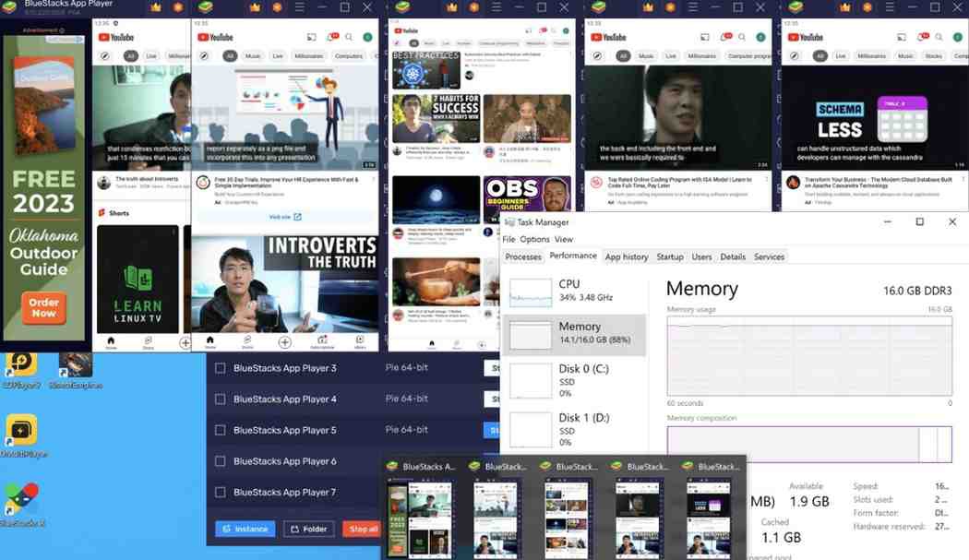
Task: Click the blue Instance button
Action: (x=245, y=530)
